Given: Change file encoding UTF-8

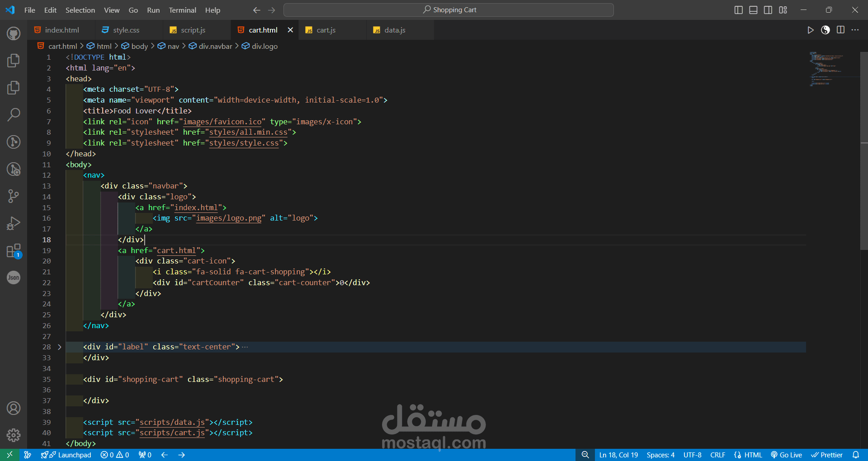Looking at the screenshot, I should (x=693, y=455).
